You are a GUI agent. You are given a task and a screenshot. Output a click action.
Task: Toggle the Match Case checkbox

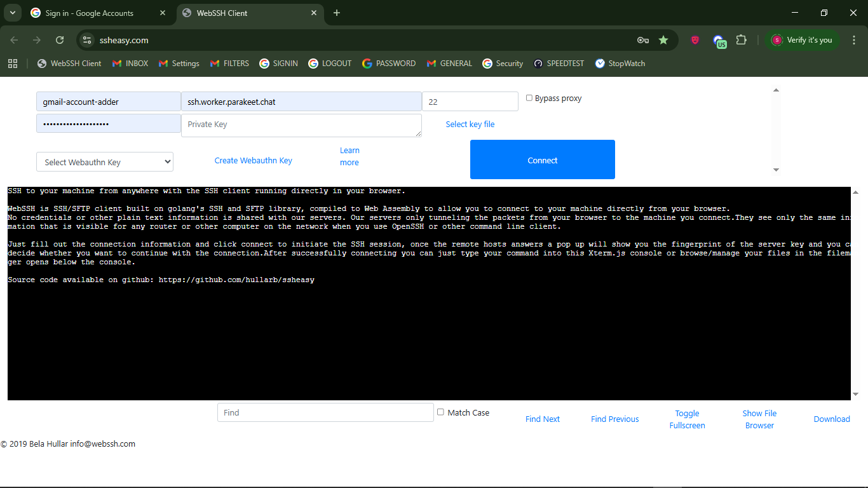click(x=440, y=412)
